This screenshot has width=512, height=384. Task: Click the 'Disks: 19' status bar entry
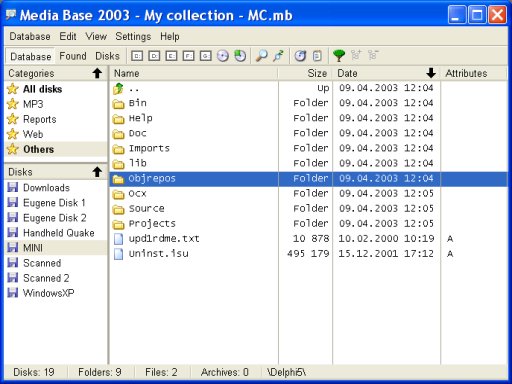click(x=34, y=372)
